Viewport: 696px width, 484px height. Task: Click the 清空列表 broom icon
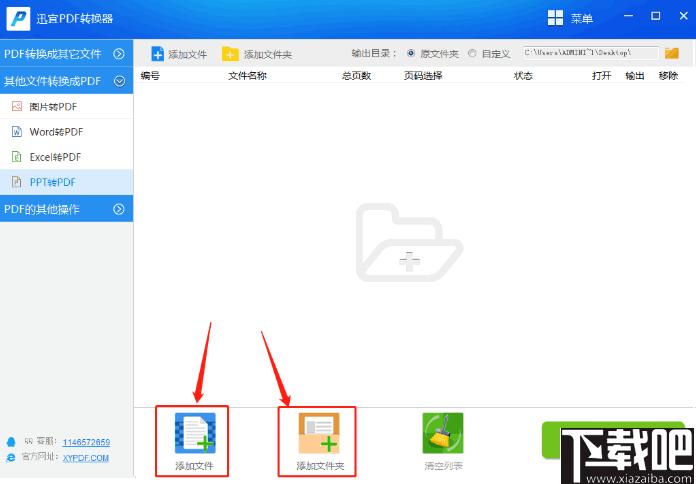click(443, 433)
